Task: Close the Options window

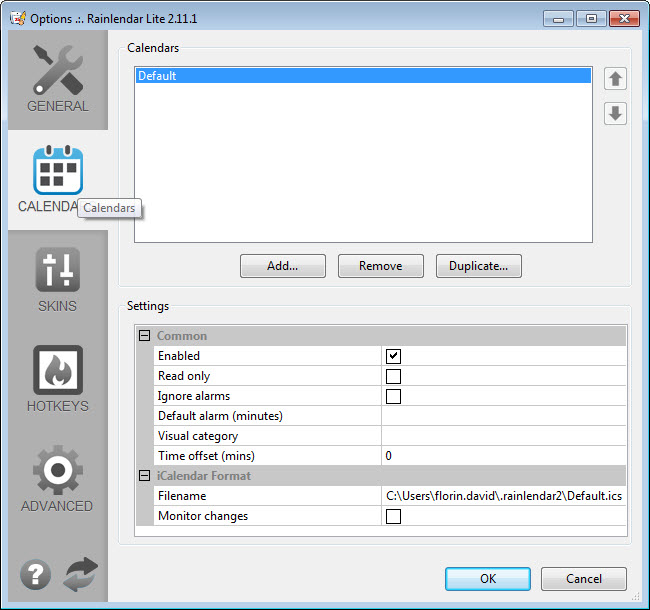Action: pos(624,19)
